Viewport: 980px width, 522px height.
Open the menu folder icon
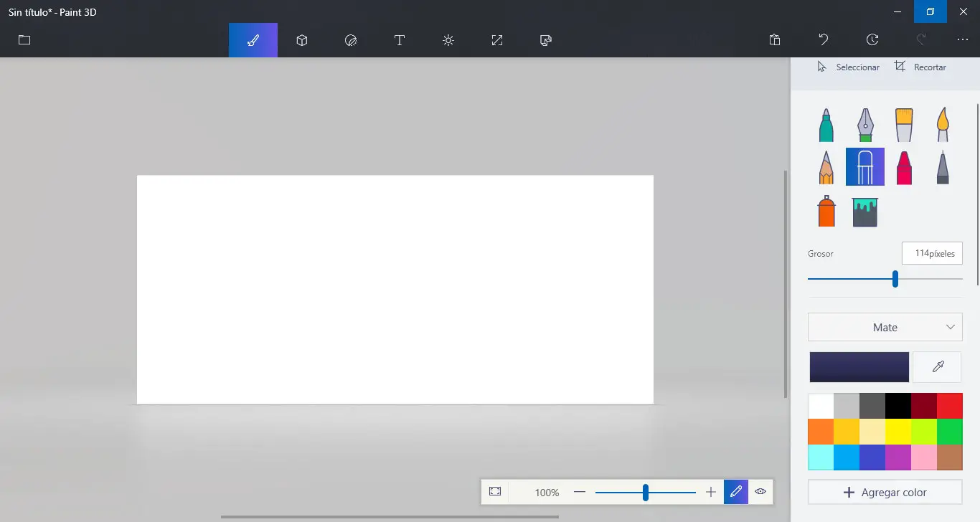(x=24, y=40)
